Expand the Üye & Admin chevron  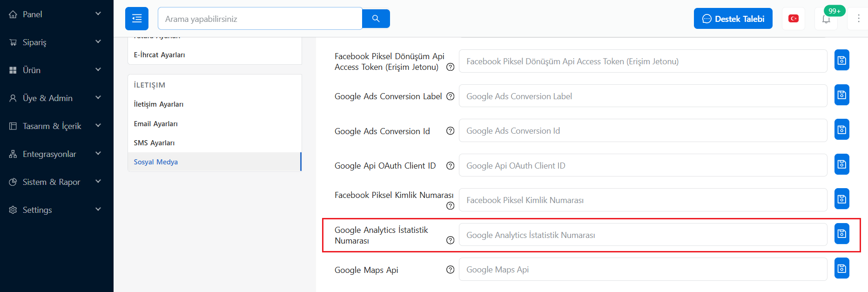coord(98,97)
